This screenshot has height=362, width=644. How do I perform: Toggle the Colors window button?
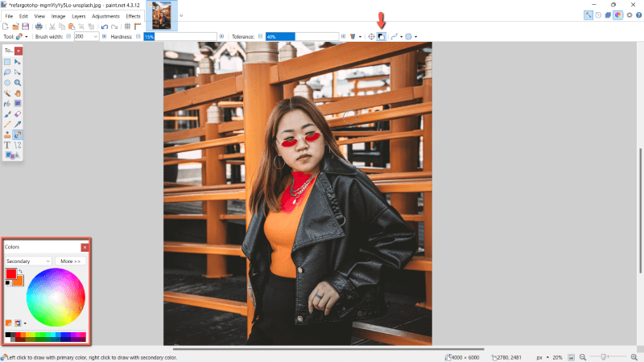(x=618, y=15)
